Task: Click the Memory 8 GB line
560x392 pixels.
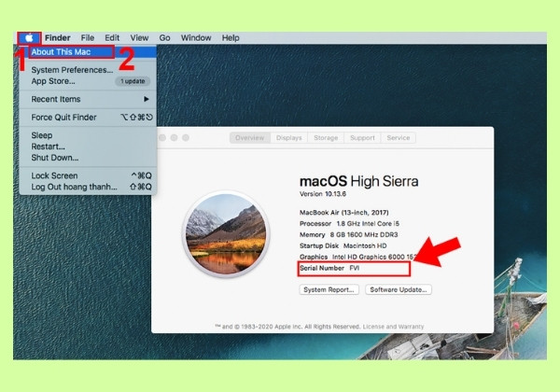Action: (x=348, y=234)
